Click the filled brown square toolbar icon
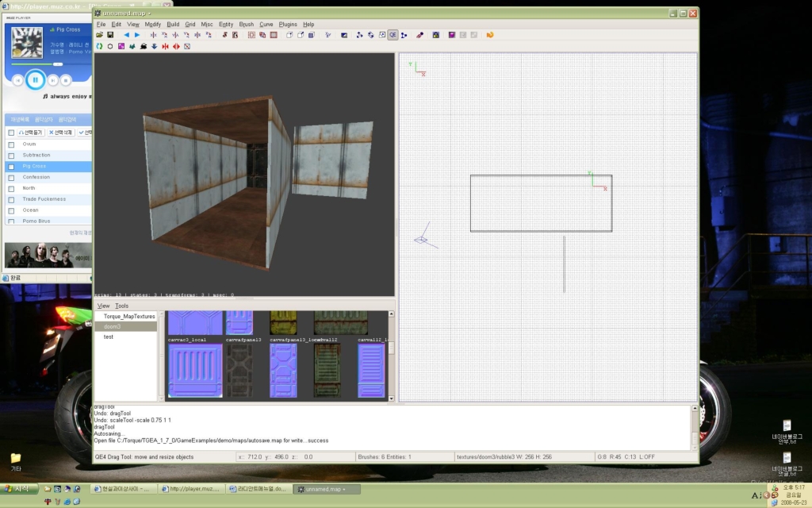Viewport: 812px width, 508px height. (274, 35)
